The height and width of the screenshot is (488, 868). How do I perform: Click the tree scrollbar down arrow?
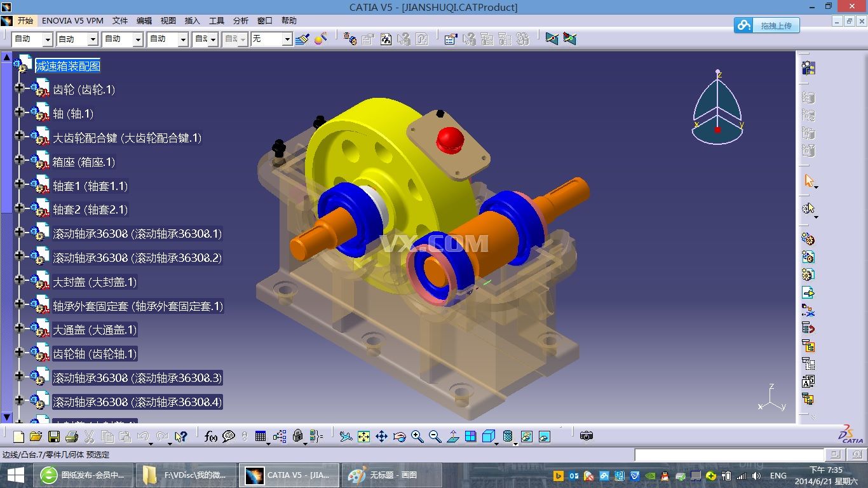[7, 417]
